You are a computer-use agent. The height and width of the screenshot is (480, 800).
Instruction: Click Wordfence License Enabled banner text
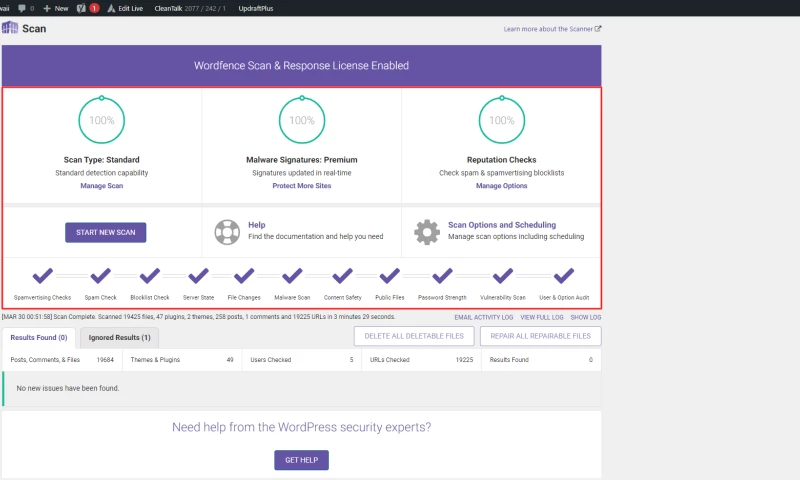tap(302, 65)
